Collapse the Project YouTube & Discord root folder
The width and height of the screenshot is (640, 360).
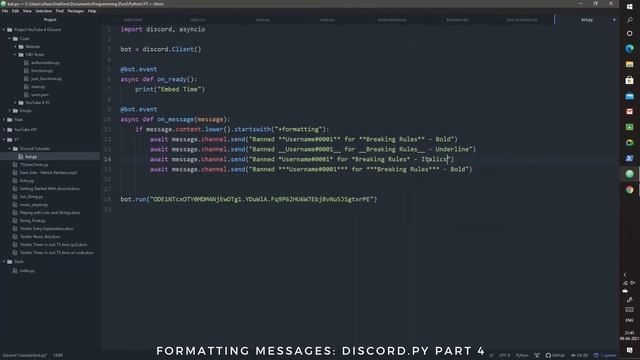click(x=4, y=30)
